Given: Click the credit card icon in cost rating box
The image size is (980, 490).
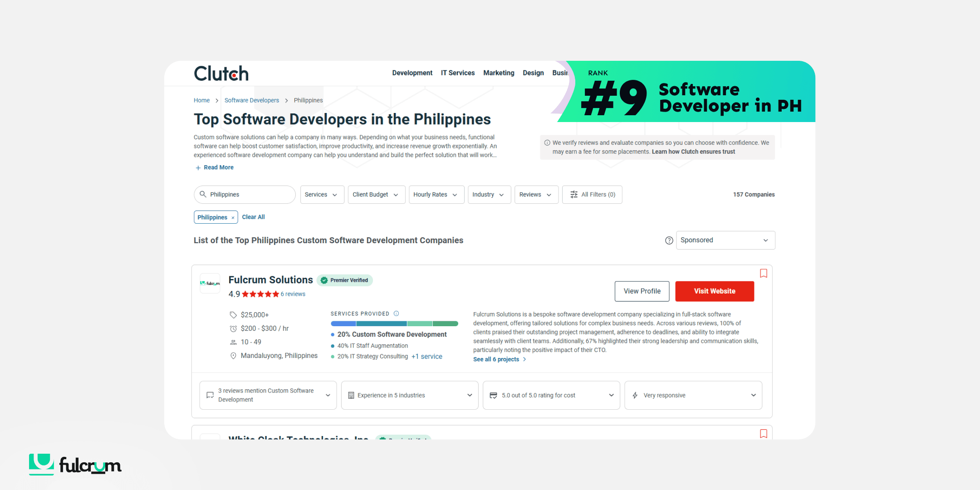Looking at the screenshot, I should click(493, 395).
